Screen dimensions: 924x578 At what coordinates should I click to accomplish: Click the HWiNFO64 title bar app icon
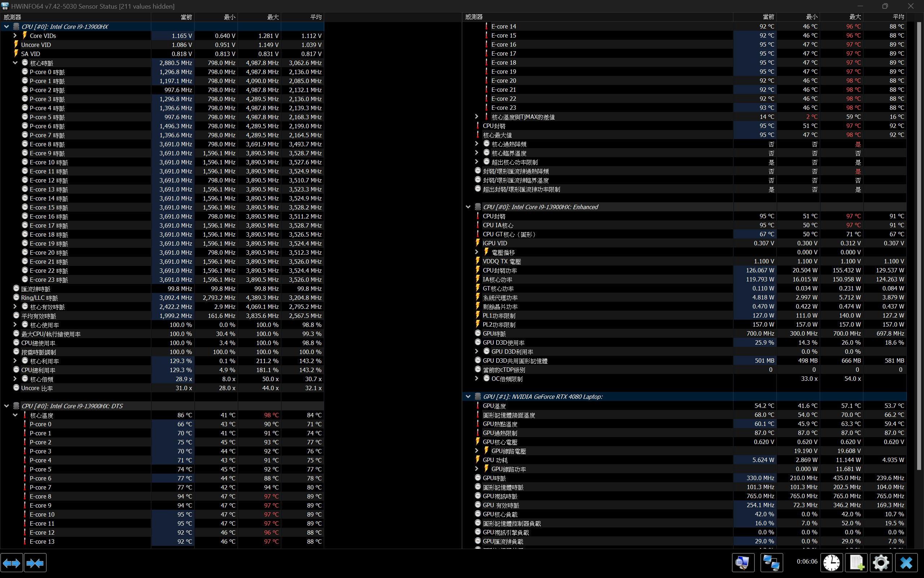5,6
